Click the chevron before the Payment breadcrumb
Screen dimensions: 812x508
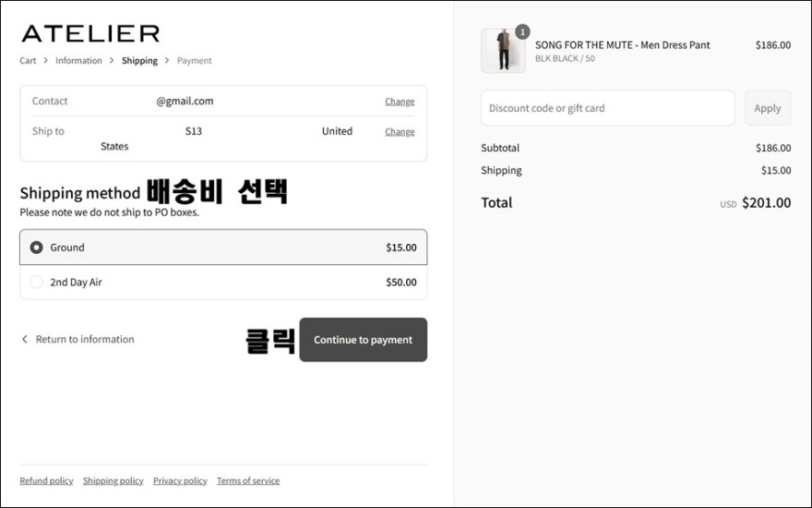point(167,61)
